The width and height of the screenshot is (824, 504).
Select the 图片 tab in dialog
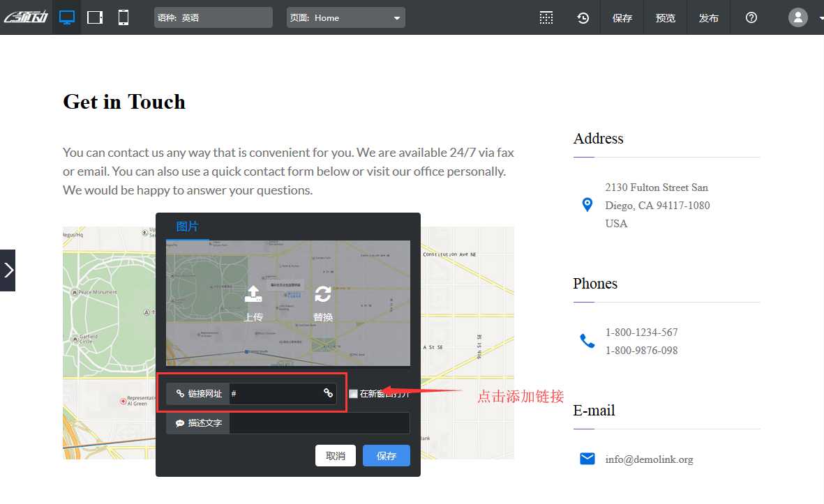[x=188, y=226]
